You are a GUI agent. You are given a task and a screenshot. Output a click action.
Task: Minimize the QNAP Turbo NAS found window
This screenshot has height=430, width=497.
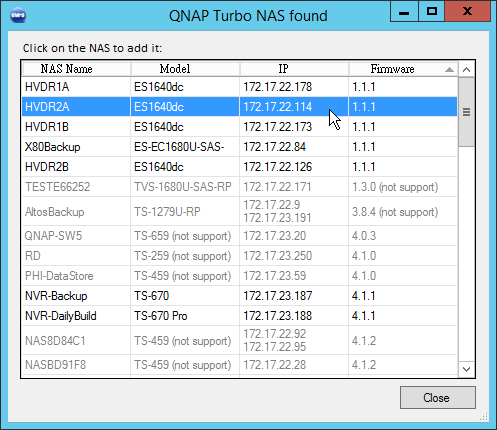tap(404, 12)
